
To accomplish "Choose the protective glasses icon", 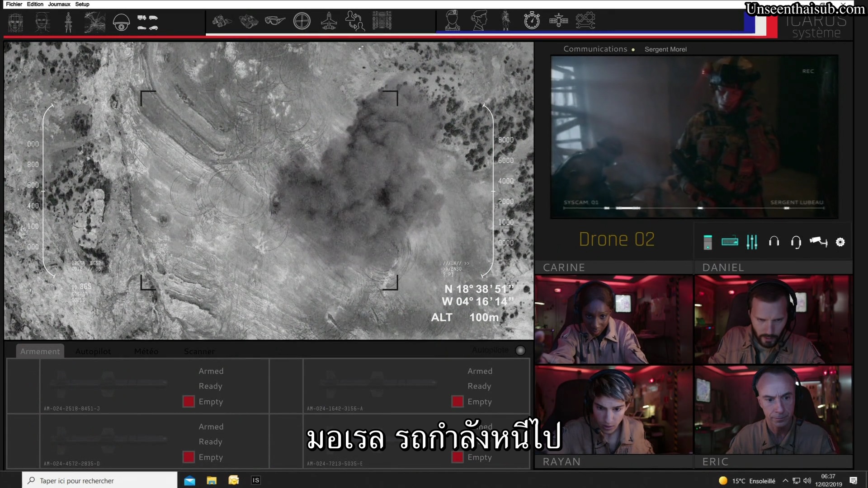I will [275, 21].
